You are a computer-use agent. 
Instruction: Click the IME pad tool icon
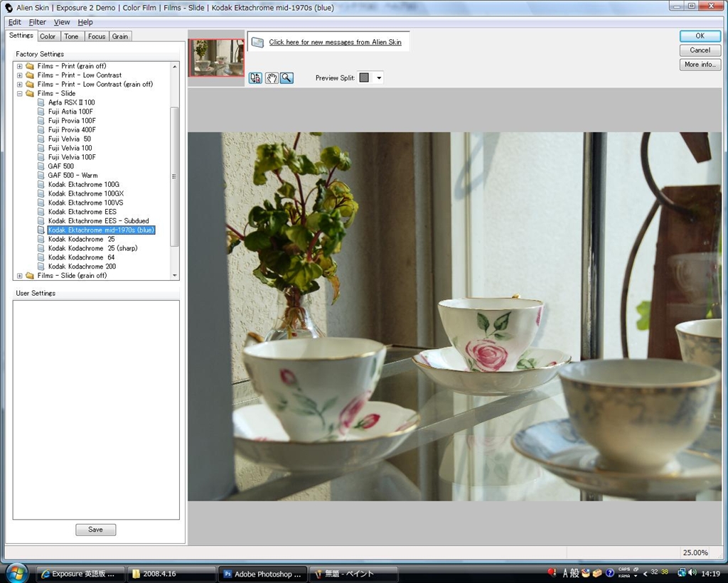586,573
